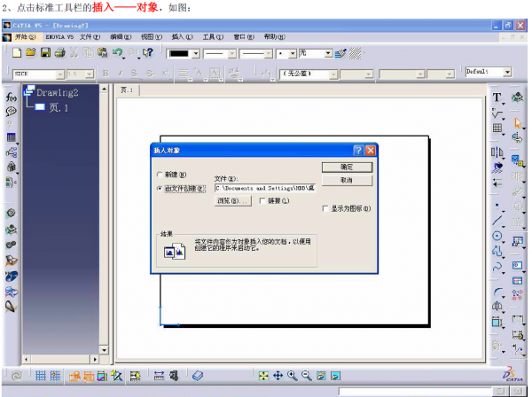Viewport: 532px width, 397px height.
Task: Open the point symbol dropdown
Action: coord(293,53)
